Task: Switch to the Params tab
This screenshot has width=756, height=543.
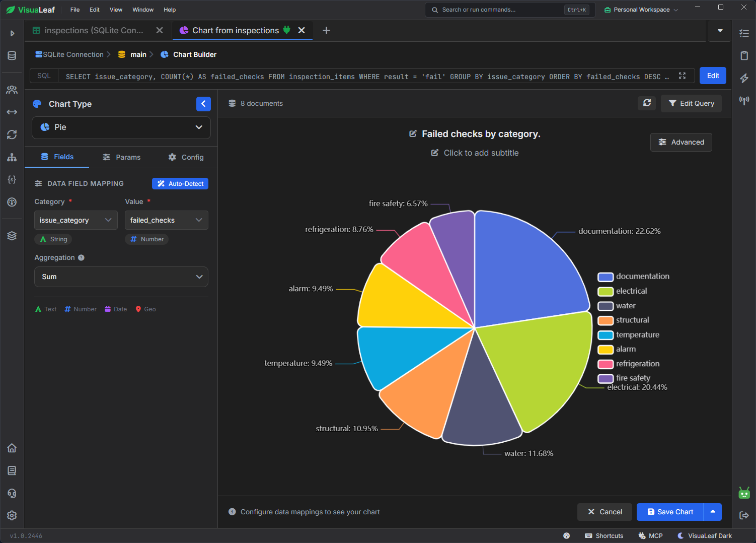Action: [121, 157]
